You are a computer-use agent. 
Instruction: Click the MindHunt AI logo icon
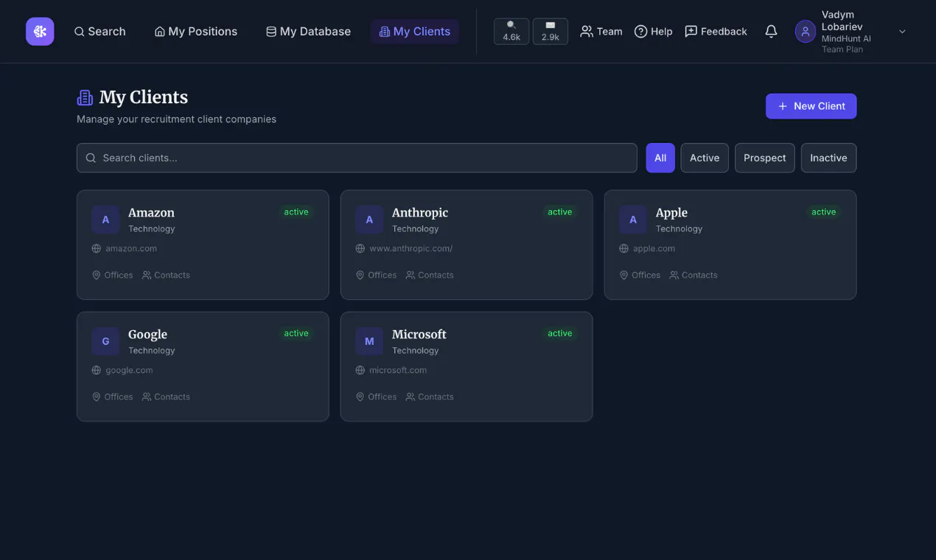coord(40,32)
